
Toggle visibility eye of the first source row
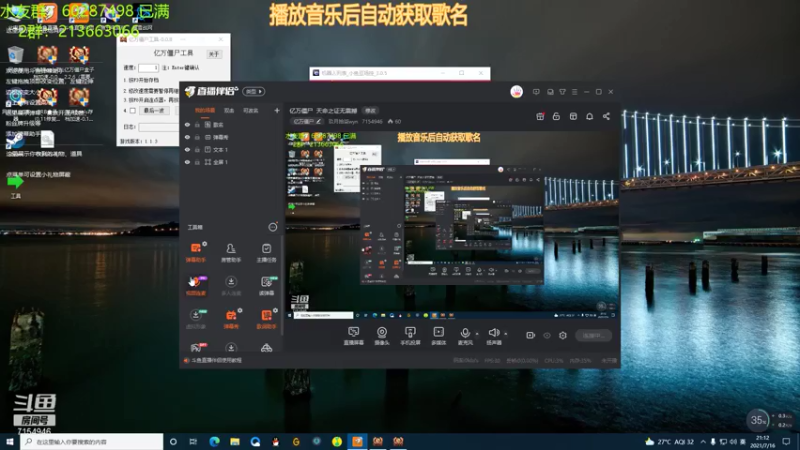pos(187,124)
